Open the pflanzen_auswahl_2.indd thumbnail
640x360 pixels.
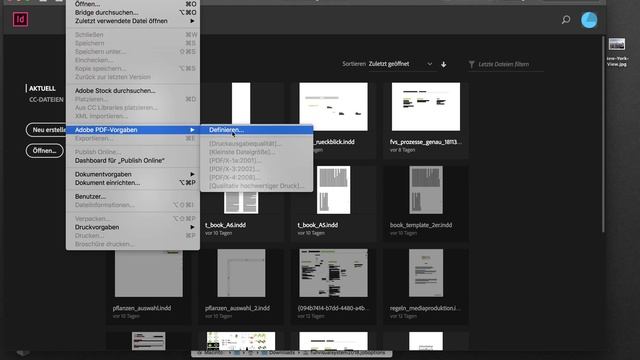241,273
